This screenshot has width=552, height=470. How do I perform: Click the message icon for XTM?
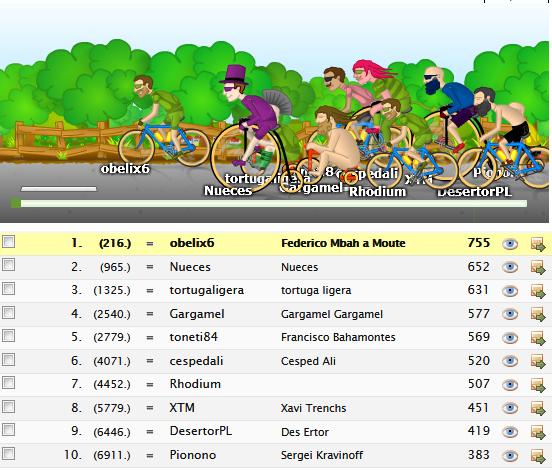pyautogui.click(x=538, y=408)
